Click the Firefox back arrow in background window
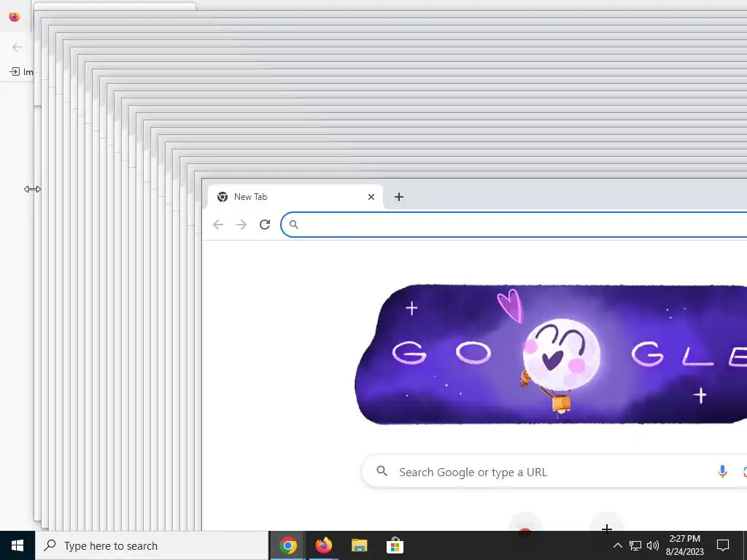Viewport: 747px width, 560px height. coord(18,47)
